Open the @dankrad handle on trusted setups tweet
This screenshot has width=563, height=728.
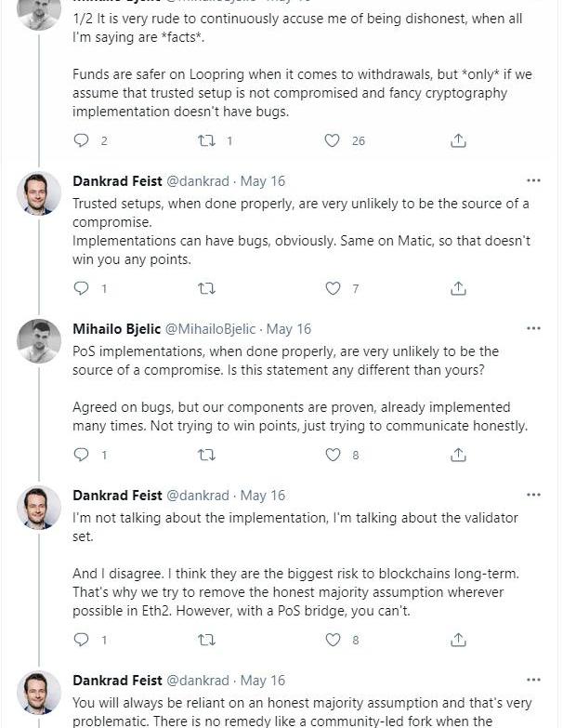(197, 181)
